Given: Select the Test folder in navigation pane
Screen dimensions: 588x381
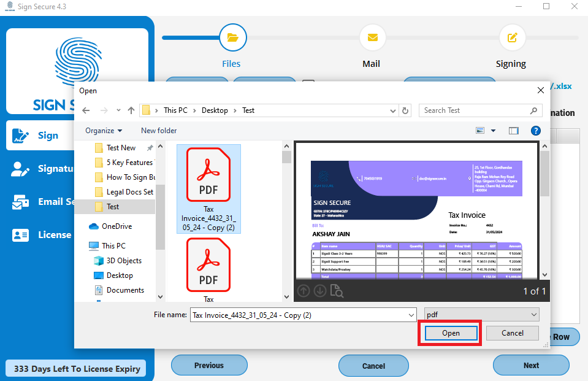Looking at the screenshot, I should [115, 207].
